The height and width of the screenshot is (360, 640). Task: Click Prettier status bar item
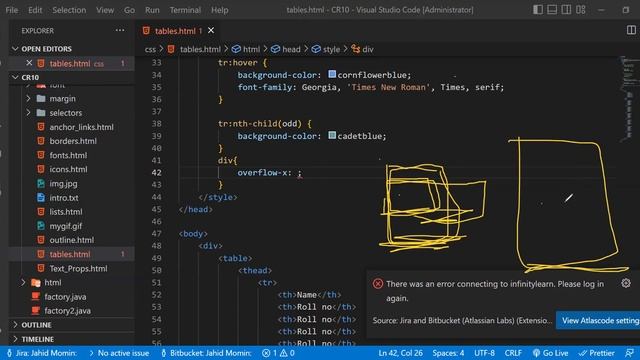pyautogui.click(x=597, y=353)
